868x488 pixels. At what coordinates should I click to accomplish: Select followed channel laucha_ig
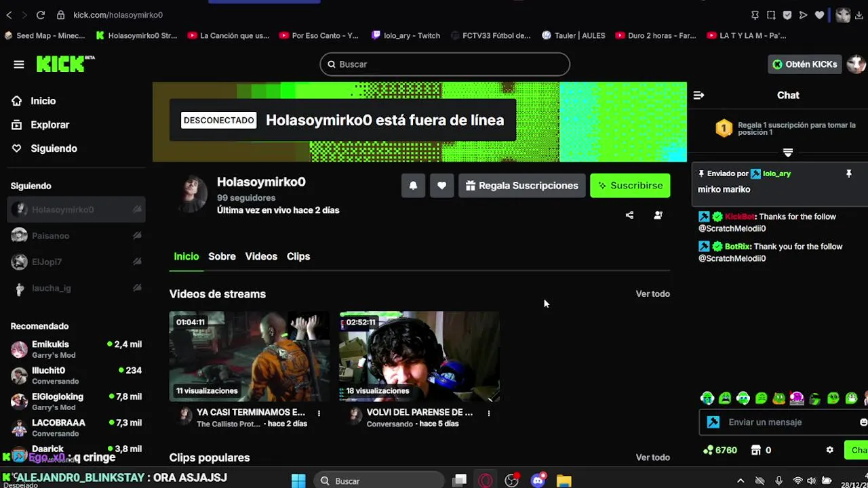tap(77, 288)
